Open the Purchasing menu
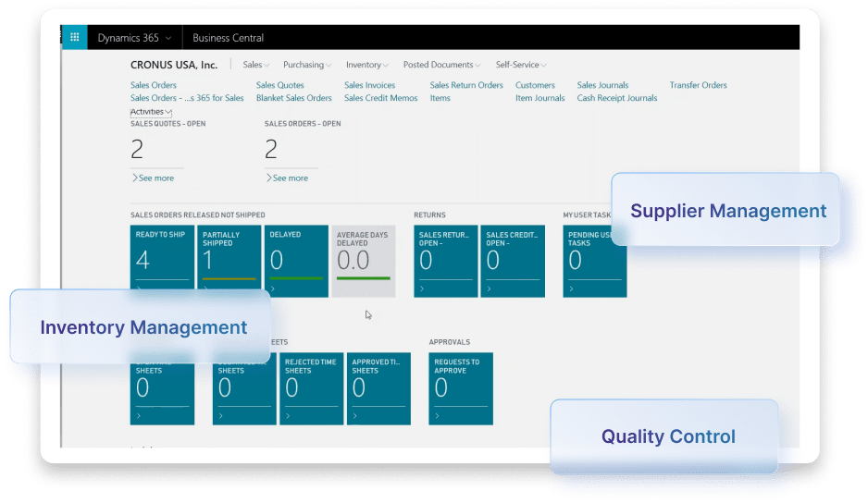This screenshot has width=868, height=503. click(307, 65)
